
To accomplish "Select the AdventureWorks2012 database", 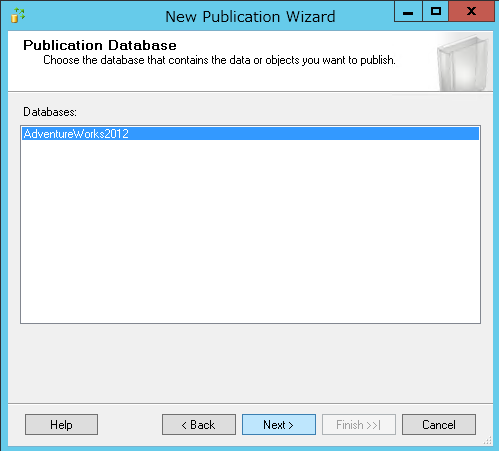I will (x=250, y=134).
